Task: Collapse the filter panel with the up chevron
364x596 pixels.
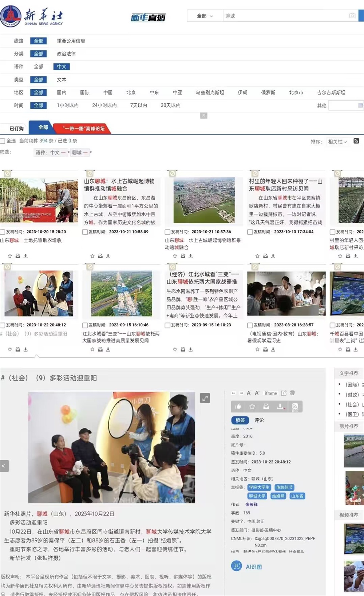Action: [204, 115]
